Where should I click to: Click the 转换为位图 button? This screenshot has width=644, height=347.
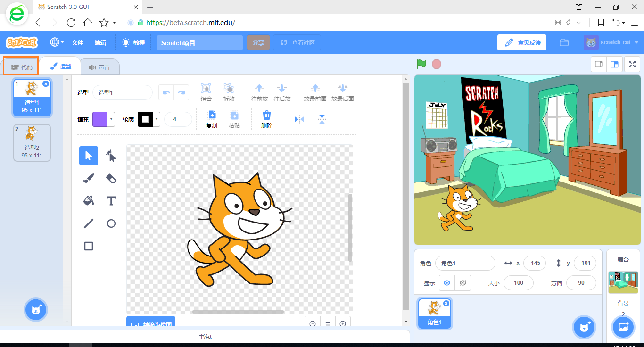coord(151,321)
